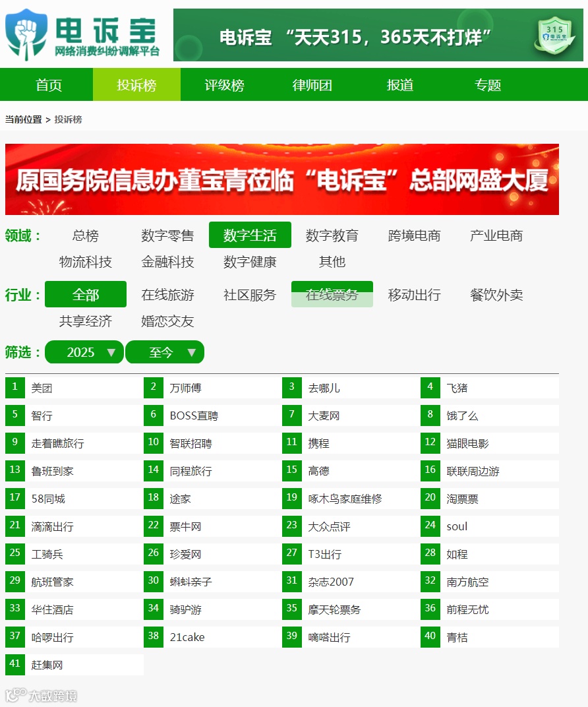Open rank 6 entry BOSS直聘

(213, 415)
